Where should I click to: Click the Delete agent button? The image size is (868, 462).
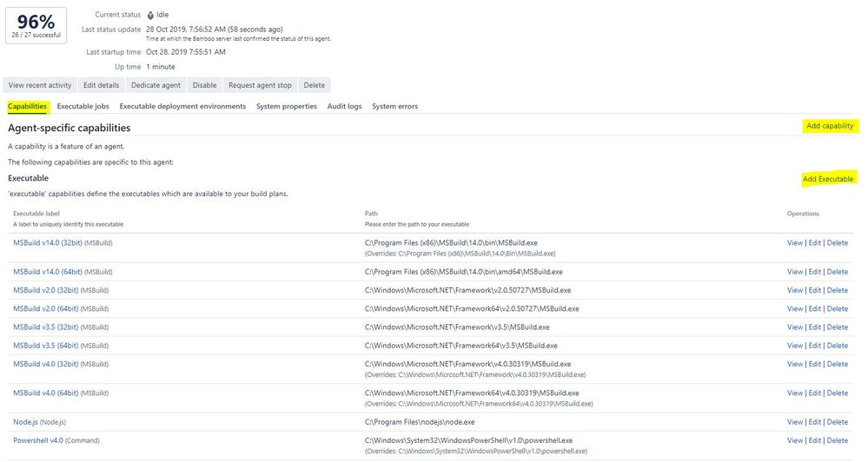(x=314, y=85)
